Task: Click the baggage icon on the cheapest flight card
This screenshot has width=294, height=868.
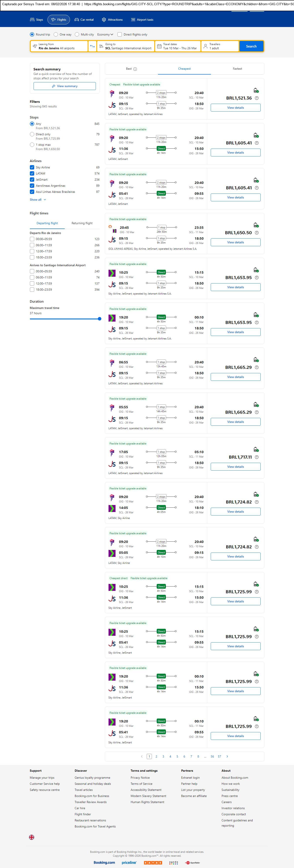Action: pos(256,90)
